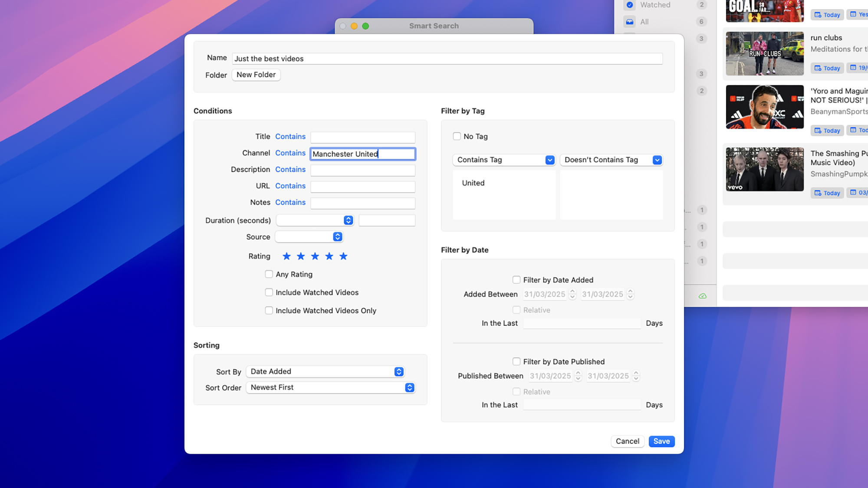Click the green cloud sync icon
The height and width of the screenshot is (488, 868).
click(x=702, y=296)
